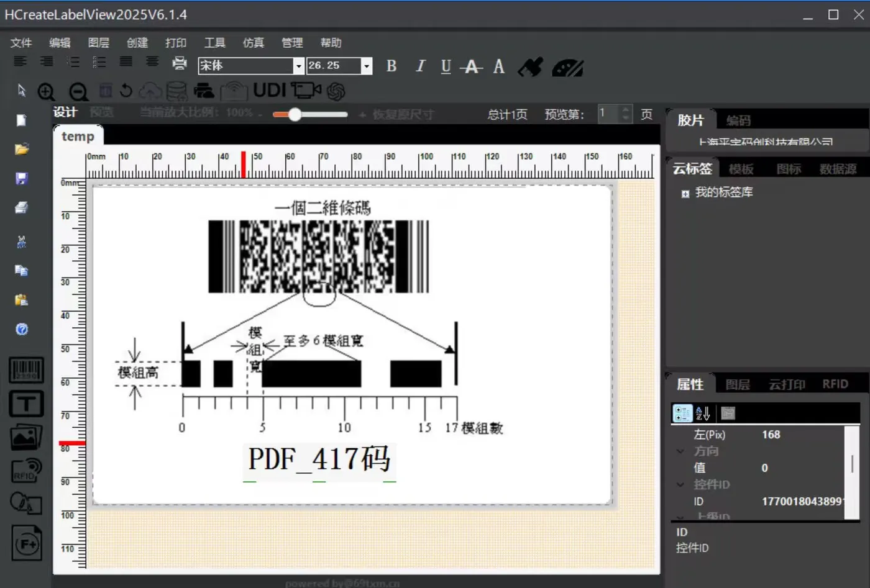
Task: Click the image insert tool icon
Action: point(26,438)
